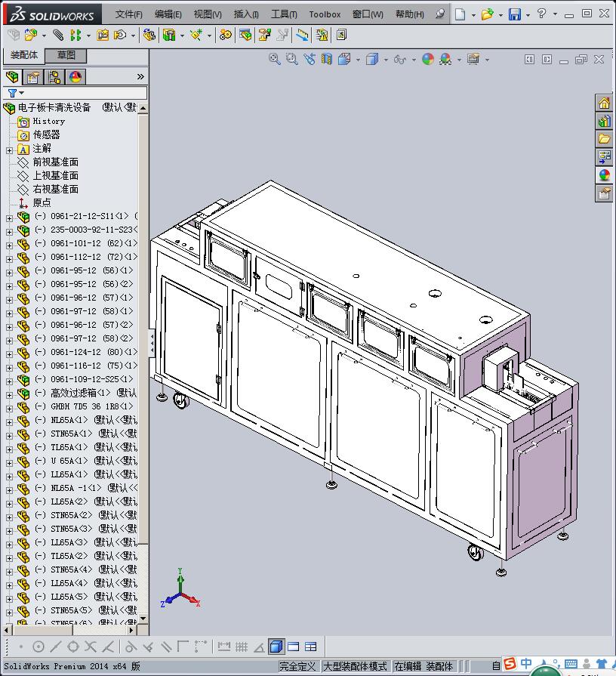Screen dimensions: 616x676
Task: Toggle Hide/Show Items glasses icon
Action: 400,59
